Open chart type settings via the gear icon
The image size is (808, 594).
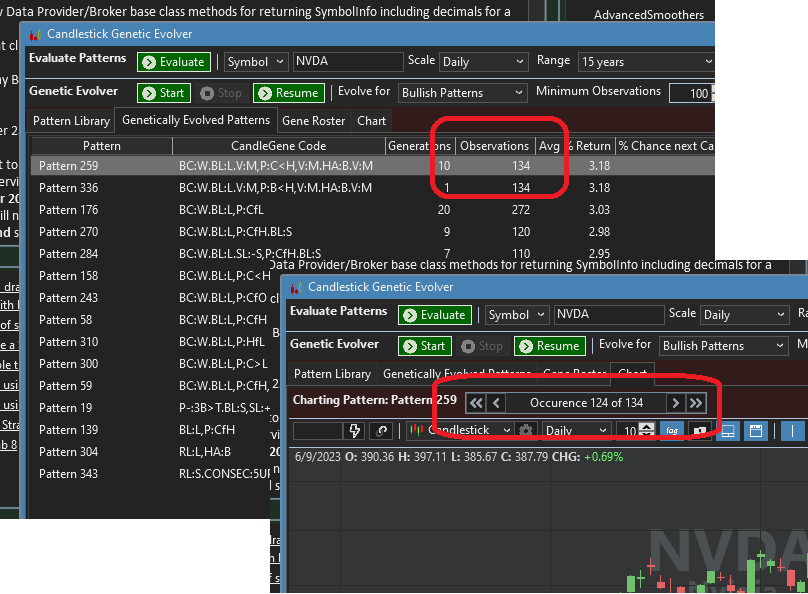pos(528,429)
